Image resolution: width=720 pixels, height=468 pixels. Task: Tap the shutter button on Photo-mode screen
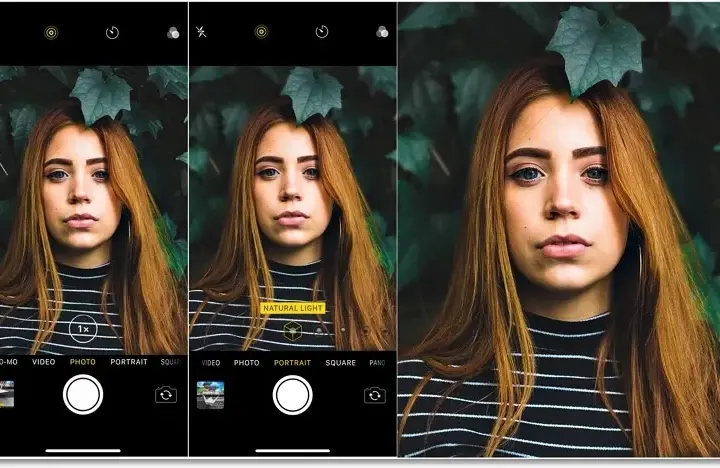83,395
